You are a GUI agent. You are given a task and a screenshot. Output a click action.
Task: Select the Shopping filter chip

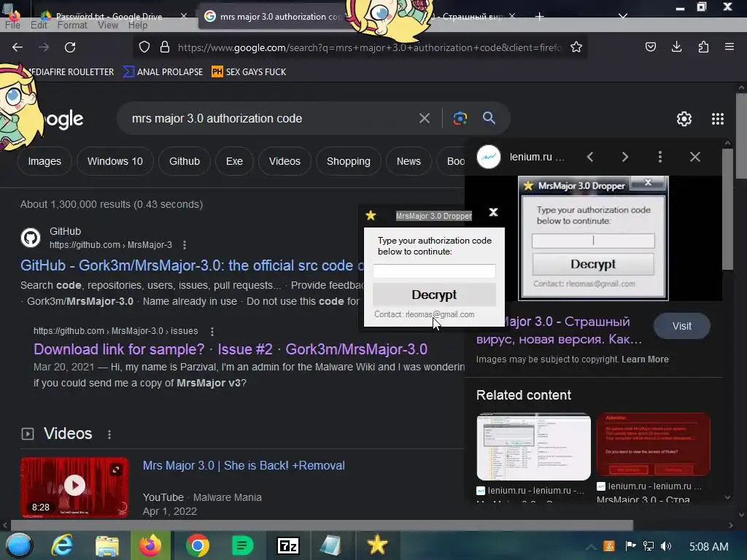coord(348,161)
